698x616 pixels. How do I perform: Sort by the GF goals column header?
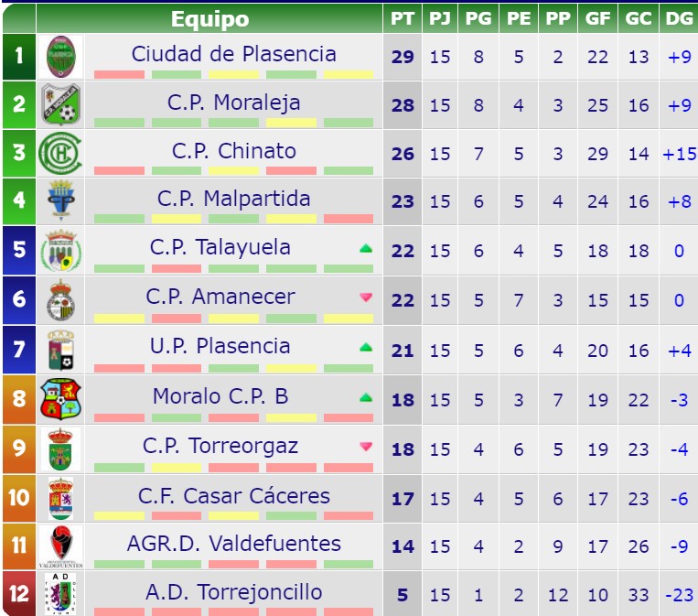(x=597, y=18)
